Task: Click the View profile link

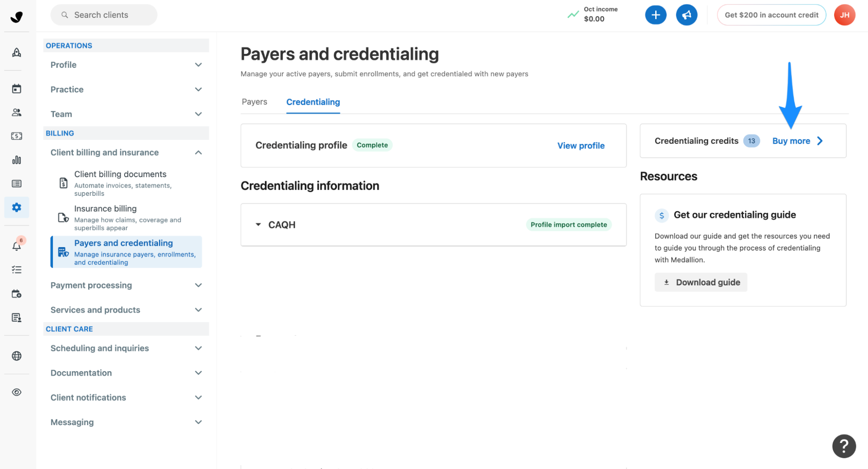Action: pos(581,145)
